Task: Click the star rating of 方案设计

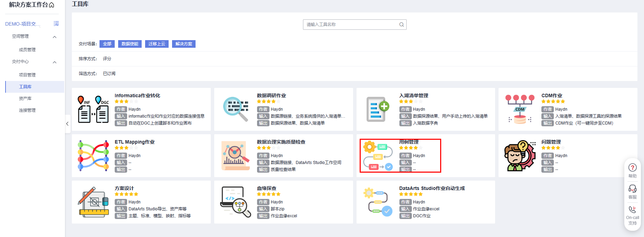Action: [x=126, y=194]
